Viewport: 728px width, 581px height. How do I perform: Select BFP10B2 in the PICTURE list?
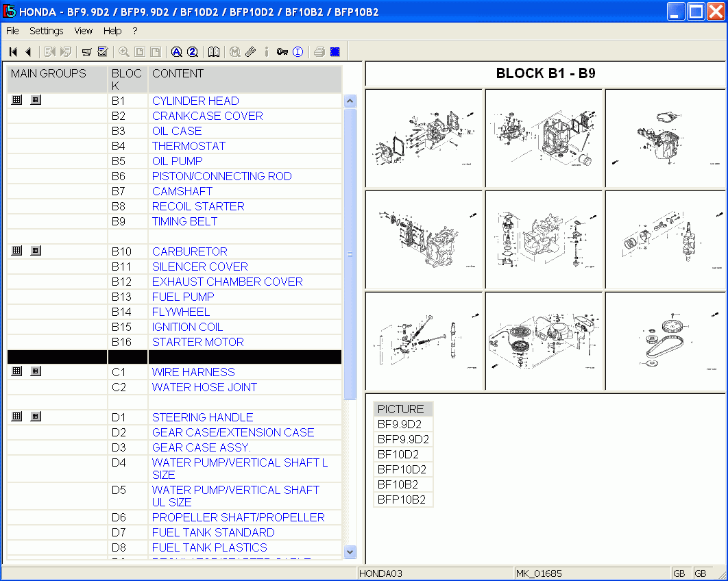pyautogui.click(x=403, y=499)
